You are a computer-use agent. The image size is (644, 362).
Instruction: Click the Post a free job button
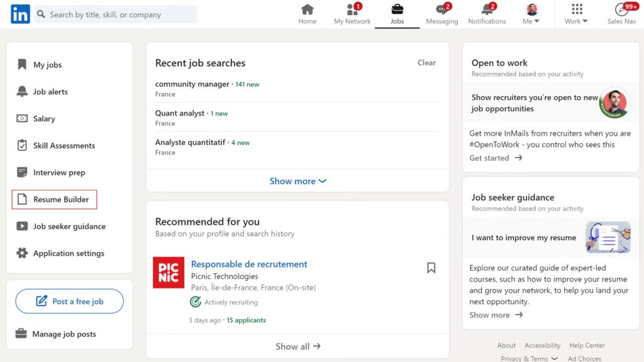pos(69,302)
